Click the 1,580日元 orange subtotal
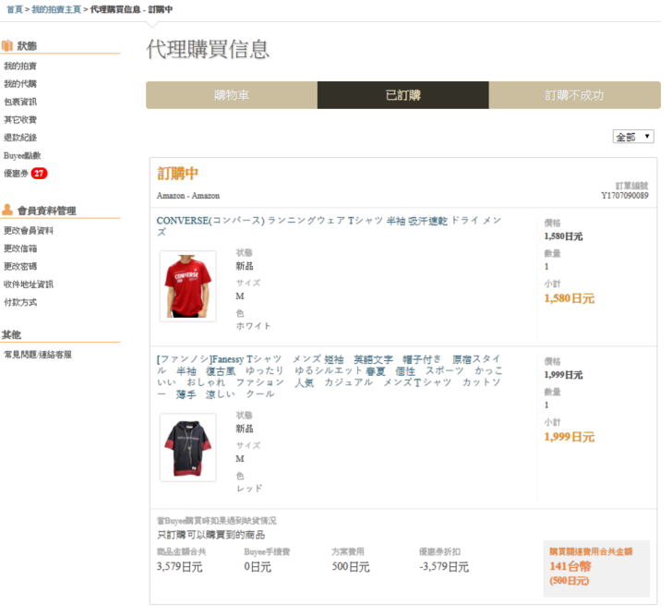This screenshot has height=616, width=672. (x=570, y=298)
